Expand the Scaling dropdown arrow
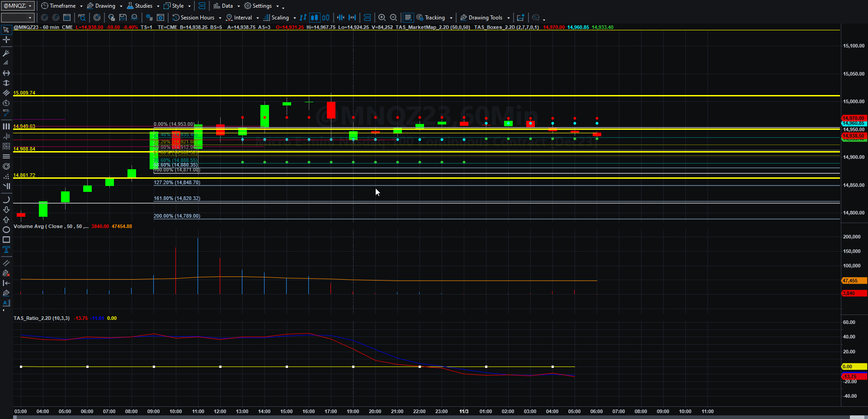The image size is (868, 419). [x=295, y=18]
